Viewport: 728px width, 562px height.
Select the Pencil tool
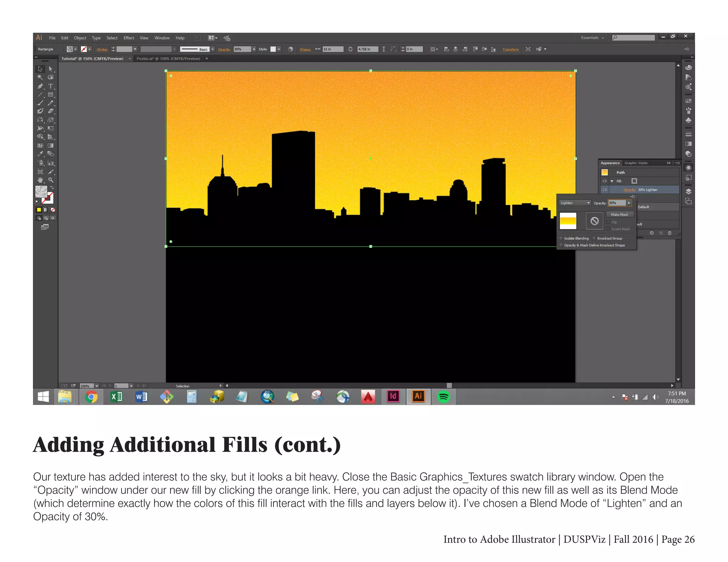pos(50,103)
